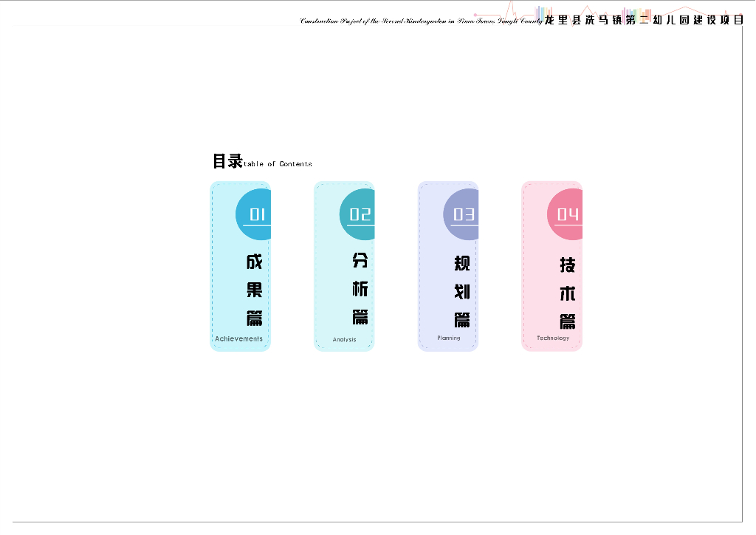Click the 'table of Contents' subtitle
The width and height of the screenshot is (756, 535).
(278, 164)
